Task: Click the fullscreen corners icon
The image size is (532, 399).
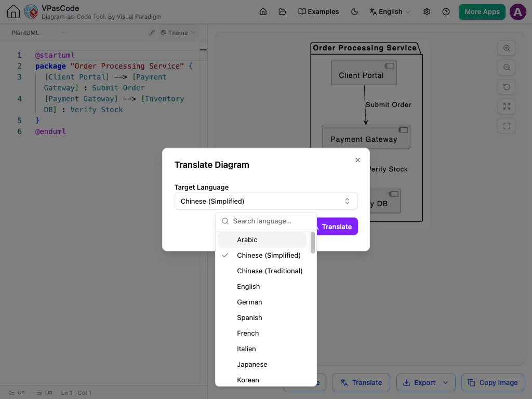Action: [507, 126]
